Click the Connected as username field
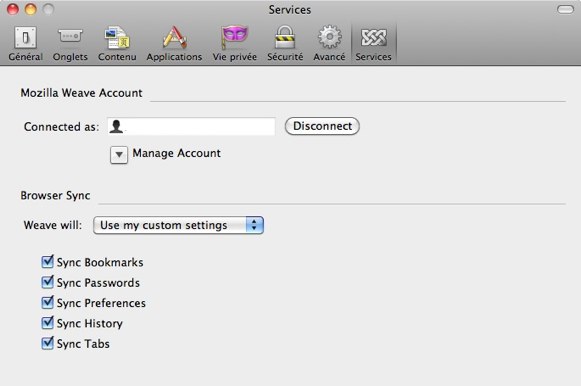Screen dimensions: 581x386 191,127
